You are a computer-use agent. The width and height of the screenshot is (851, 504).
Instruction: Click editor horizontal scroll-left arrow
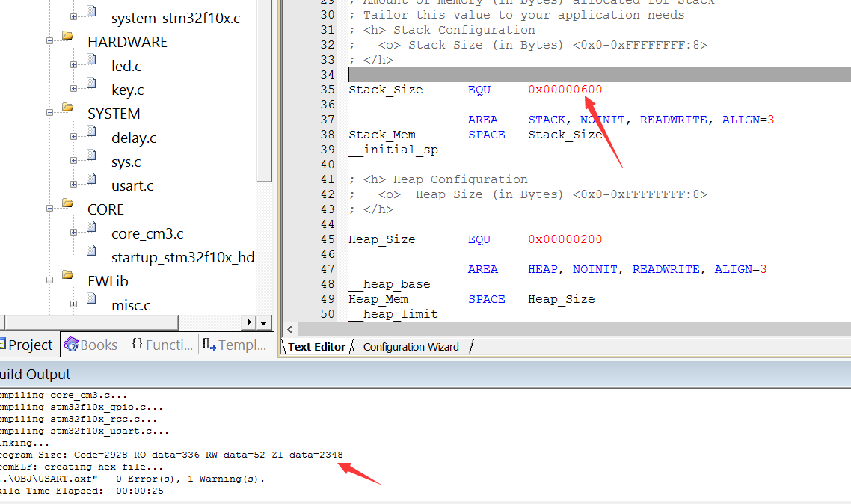click(x=290, y=329)
